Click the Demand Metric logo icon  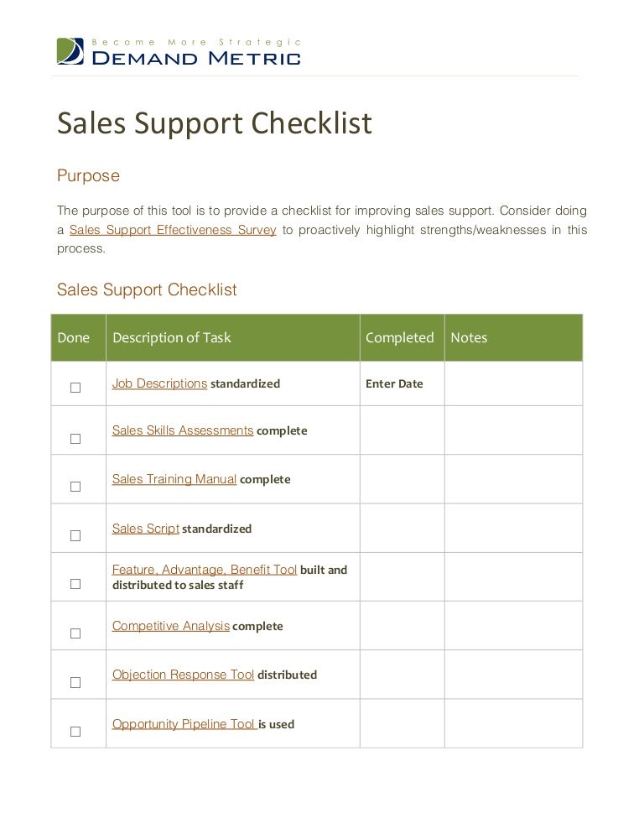point(70,51)
